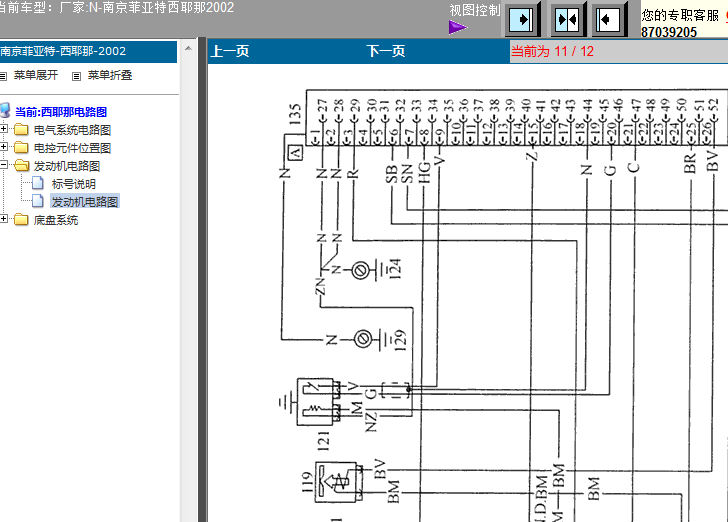Click the 电气系统电路图 folder icon
This screenshot has height=522, width=728.
tap(21, 130)
